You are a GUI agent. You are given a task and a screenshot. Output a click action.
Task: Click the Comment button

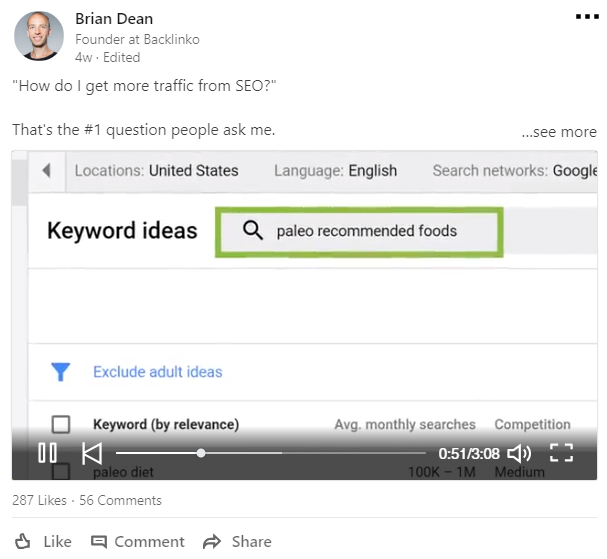pyautogui.click(x=137, y=542)
